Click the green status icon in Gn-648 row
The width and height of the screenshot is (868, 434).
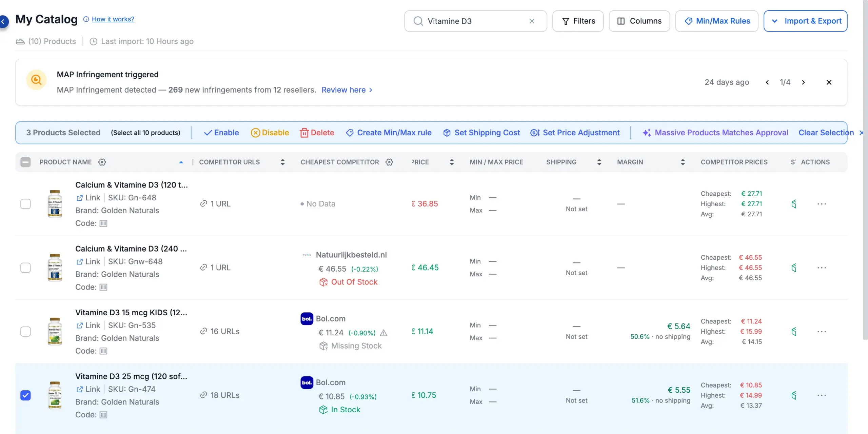[794, 204]
